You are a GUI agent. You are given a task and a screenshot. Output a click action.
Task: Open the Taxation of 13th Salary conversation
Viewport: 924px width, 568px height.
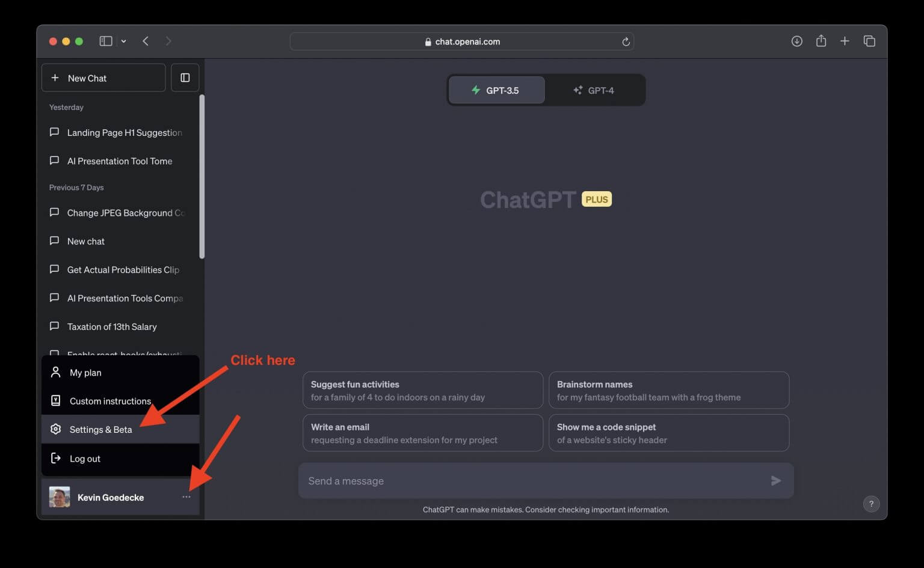click(112, 326)
